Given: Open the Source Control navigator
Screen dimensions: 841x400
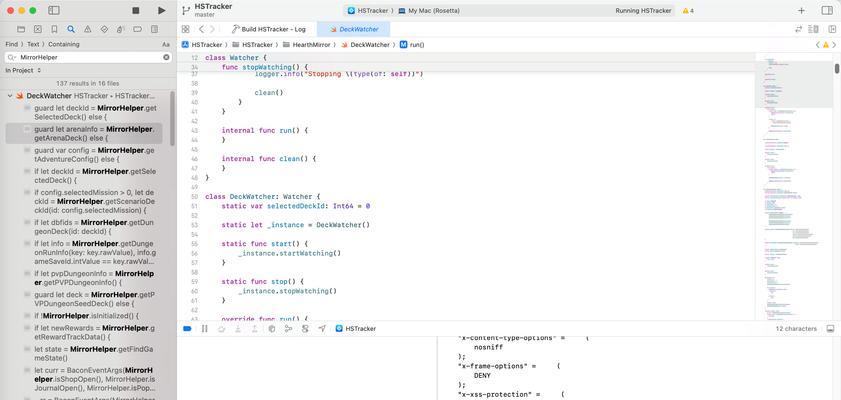Looking at the screenshot, I should 38,29.
